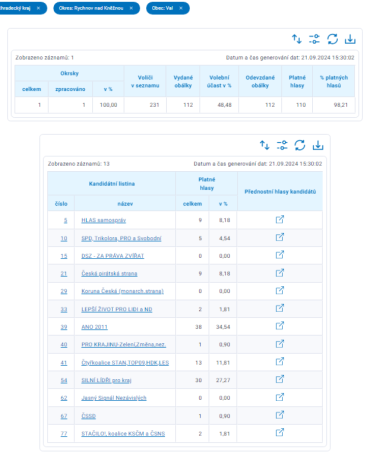Screen dimensions: 370x458
Task: Open the PRO KRAJINU-Zelení,Změna,nez. link
Action: pos(124,345)
